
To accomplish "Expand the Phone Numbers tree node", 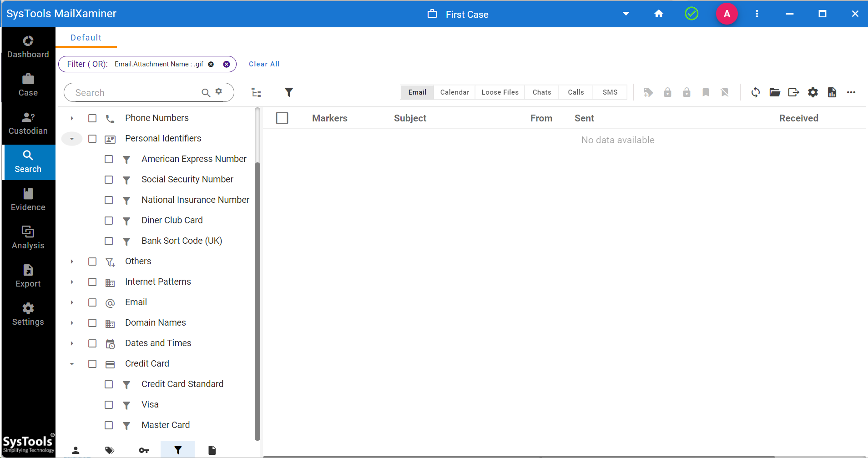I will point(72,118).
